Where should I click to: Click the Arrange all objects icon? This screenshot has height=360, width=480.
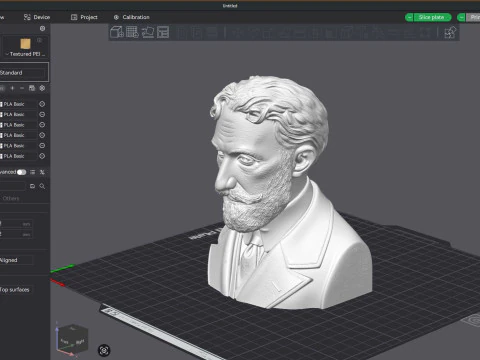pyautogui.click(x=163, y=32)
